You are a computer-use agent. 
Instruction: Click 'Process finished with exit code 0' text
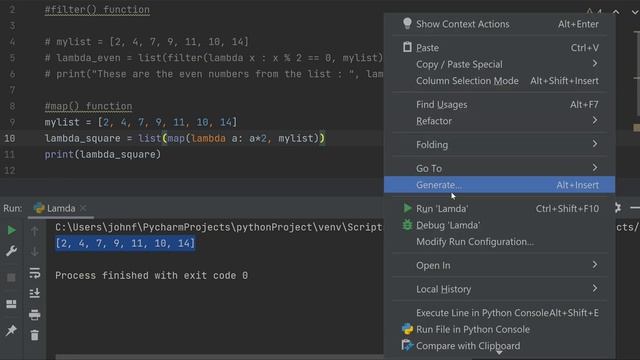pos(151,276)
